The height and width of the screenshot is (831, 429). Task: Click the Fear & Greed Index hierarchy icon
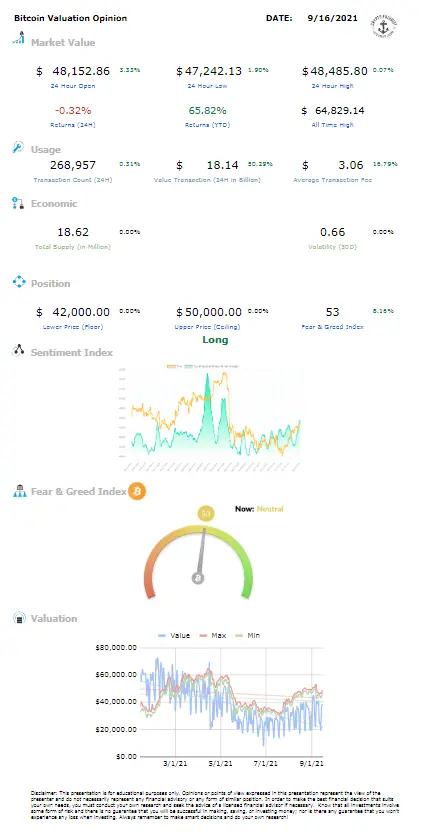pos(19,490)
